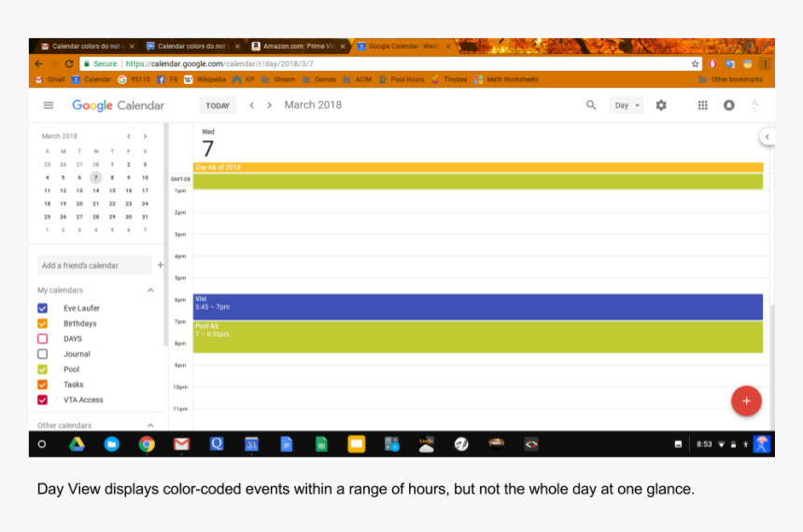
Task: Toggle the Pool calendar checkbox
Action: 43,370
